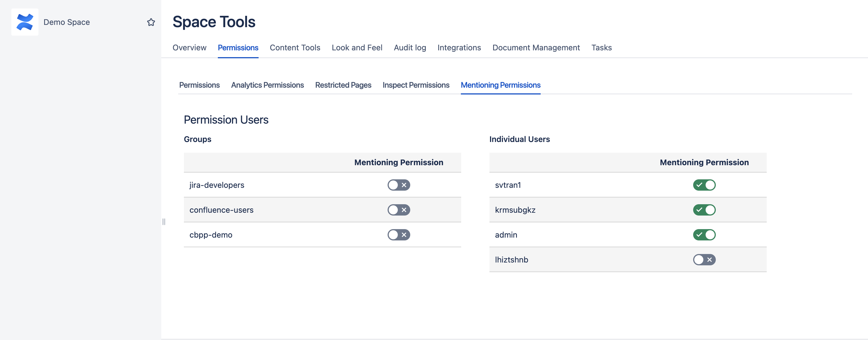The width and height of the screenshot is (868, 340).
Task: Star the Demo Space as favorite
Action: coord(151,22)
